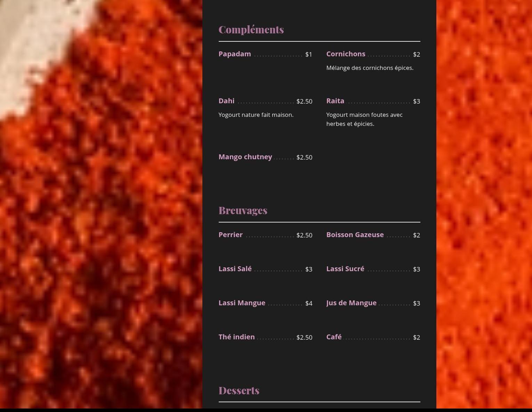Viewport: 532px width, 412px height.
Task: Click the Lassi Sucré drink name
Action: [x=345, y=269]
